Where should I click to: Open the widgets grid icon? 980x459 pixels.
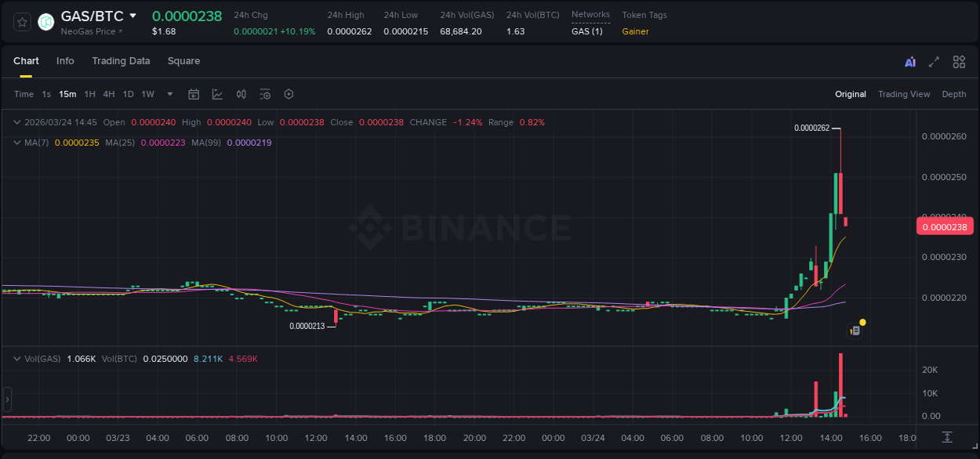(959, 62)
